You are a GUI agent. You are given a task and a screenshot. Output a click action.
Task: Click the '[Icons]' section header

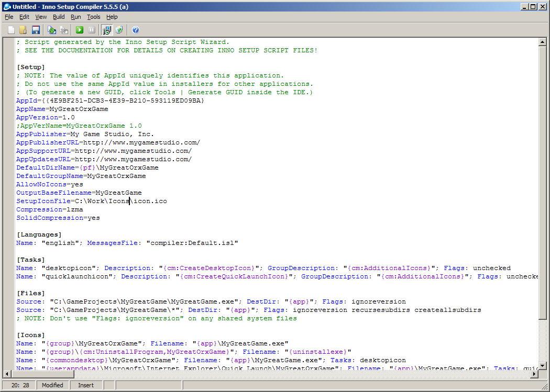(31, 335)
